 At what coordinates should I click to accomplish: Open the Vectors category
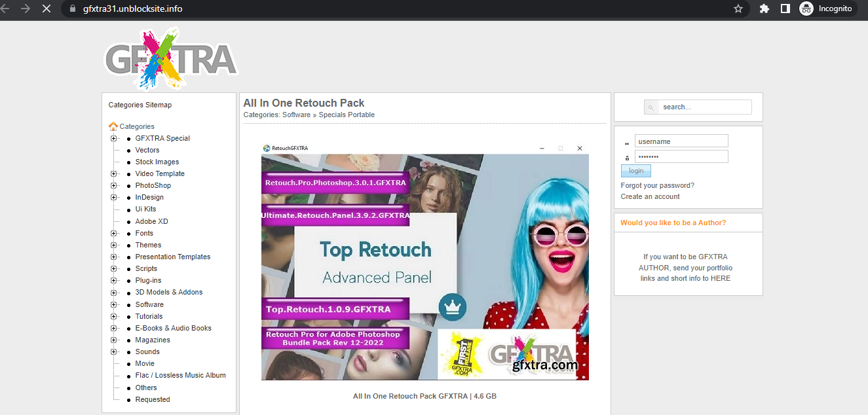click(147, 151)
